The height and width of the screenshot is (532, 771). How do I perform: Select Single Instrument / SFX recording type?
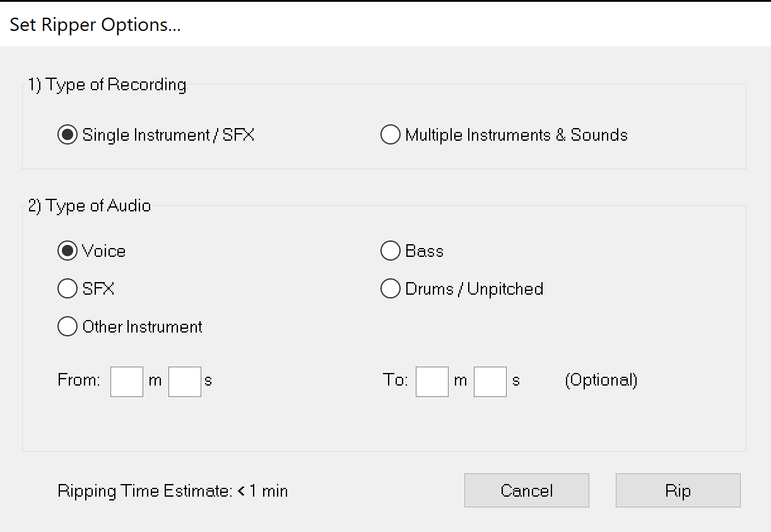[x=67, y=135]
